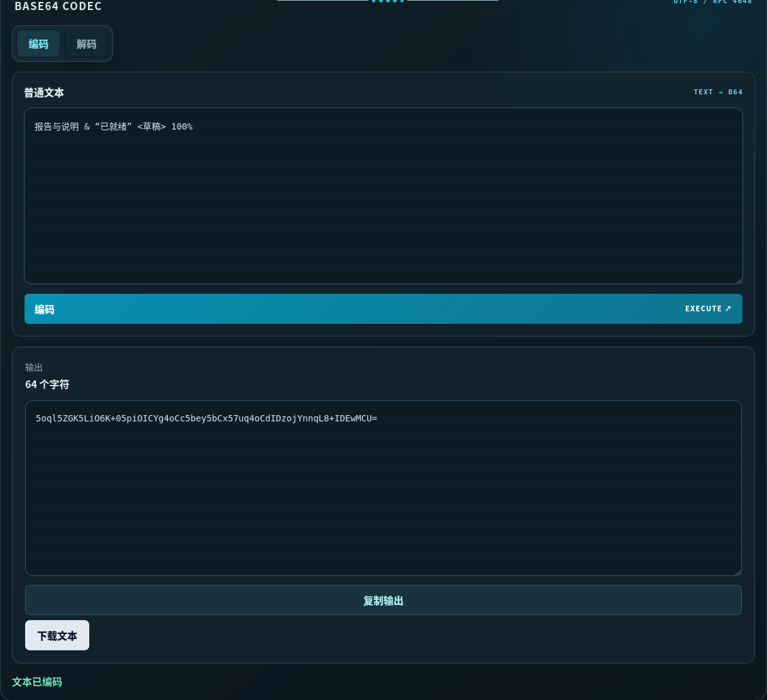The width and height of the screenshot is (767, 700).
Task: Click the 64 个字符 count label
Action: click(x=47, y=384)
